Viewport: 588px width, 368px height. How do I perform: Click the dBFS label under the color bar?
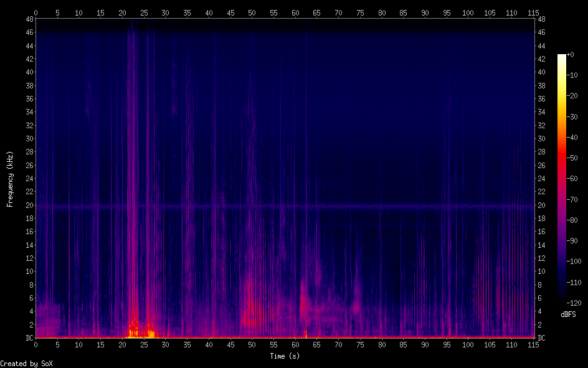[568, 314]
